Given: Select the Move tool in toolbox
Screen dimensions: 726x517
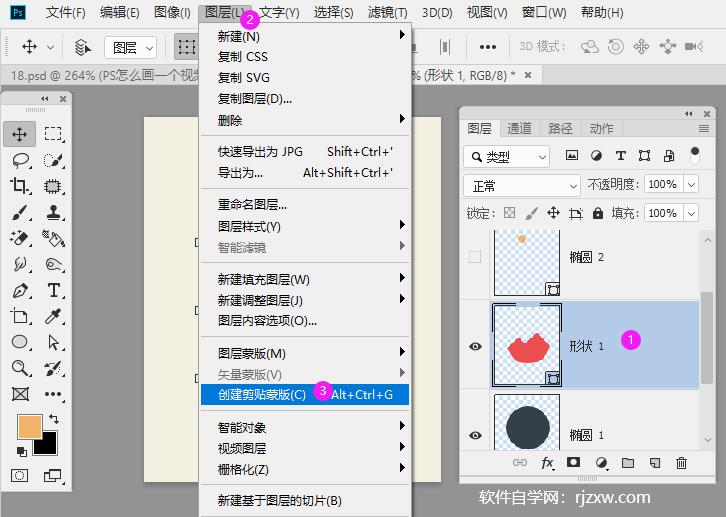Looking at the screenshot, I should coord(19,134).
